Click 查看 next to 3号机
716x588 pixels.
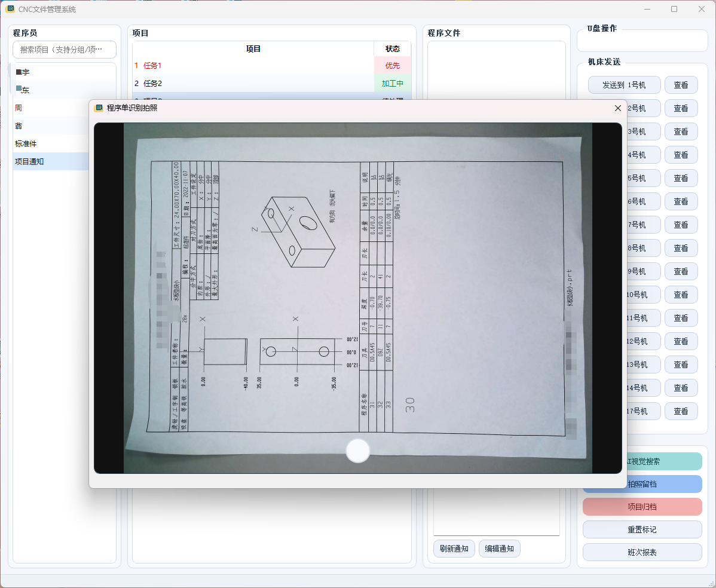coord(681,131)
